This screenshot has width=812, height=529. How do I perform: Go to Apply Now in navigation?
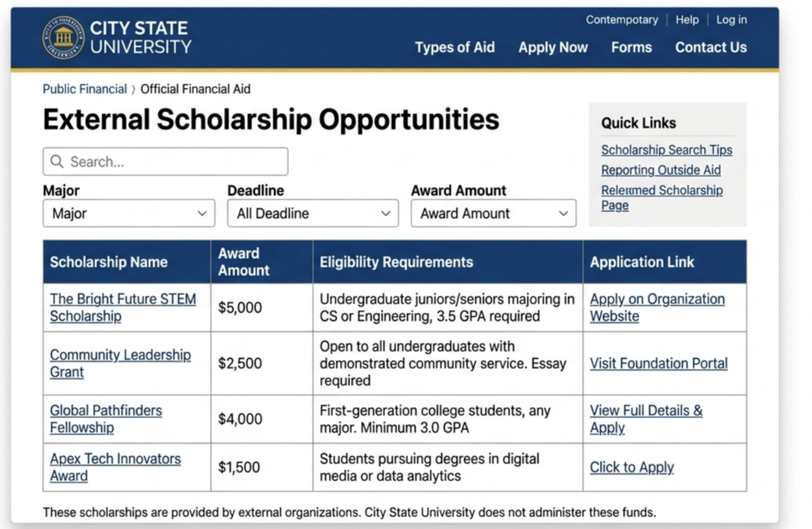(x=553, y=47)
